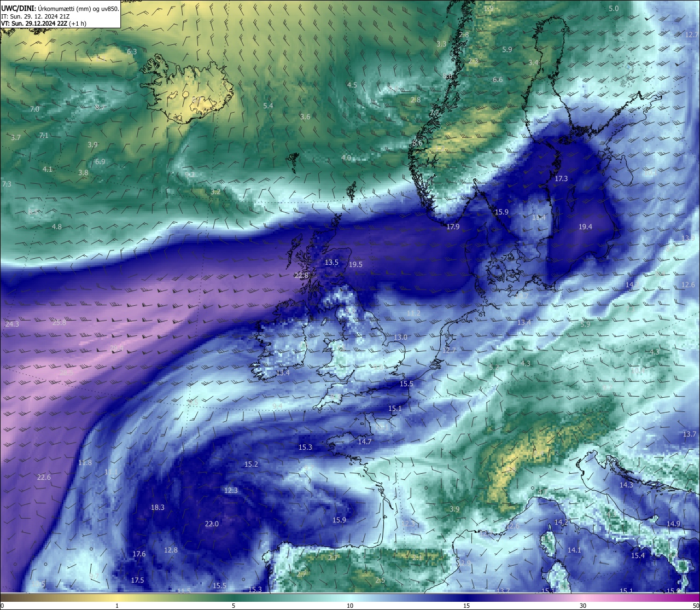
Task: Click the 7.0 value west of Iceland
Action: [x=34, y=109]
